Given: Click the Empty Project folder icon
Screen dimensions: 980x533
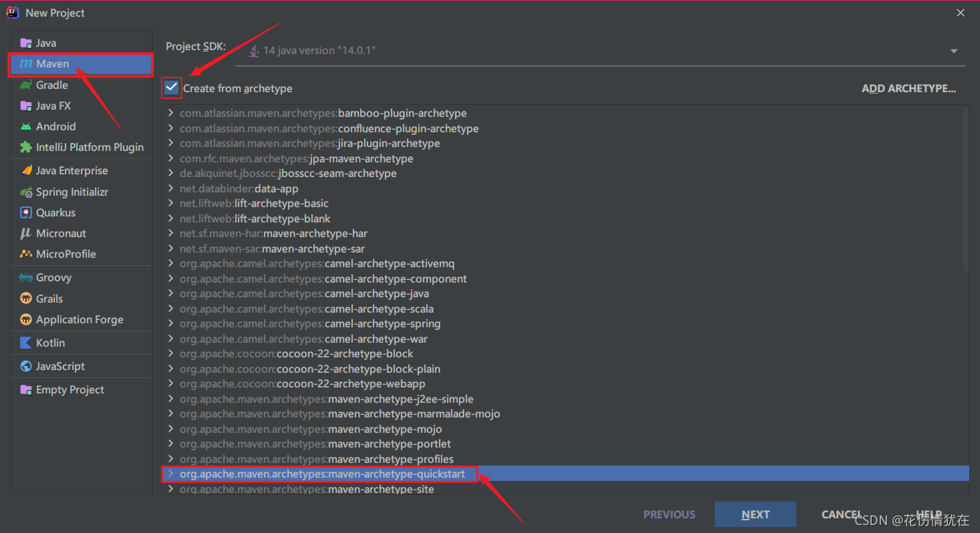Looking at the screenshot, I should pos(26,389).
